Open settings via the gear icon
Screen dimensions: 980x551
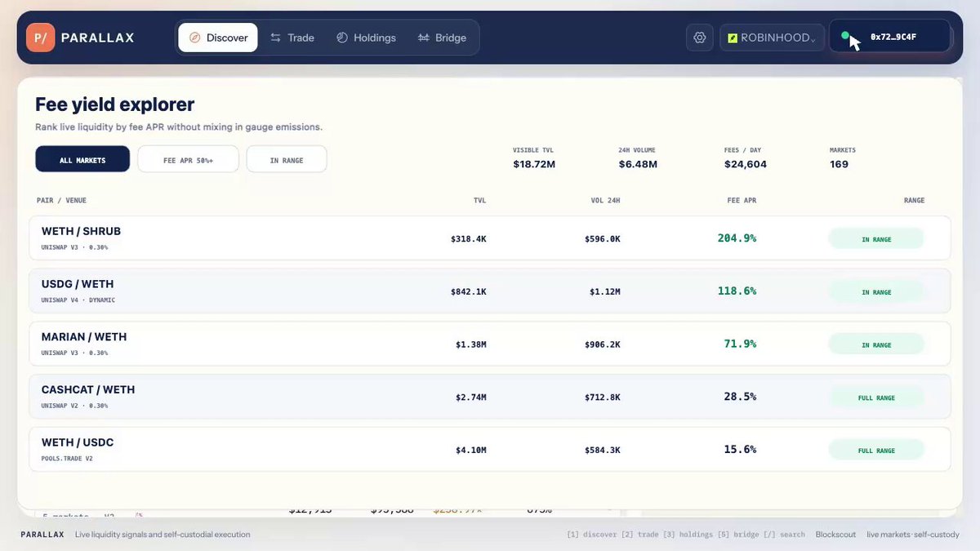[700, 38]
